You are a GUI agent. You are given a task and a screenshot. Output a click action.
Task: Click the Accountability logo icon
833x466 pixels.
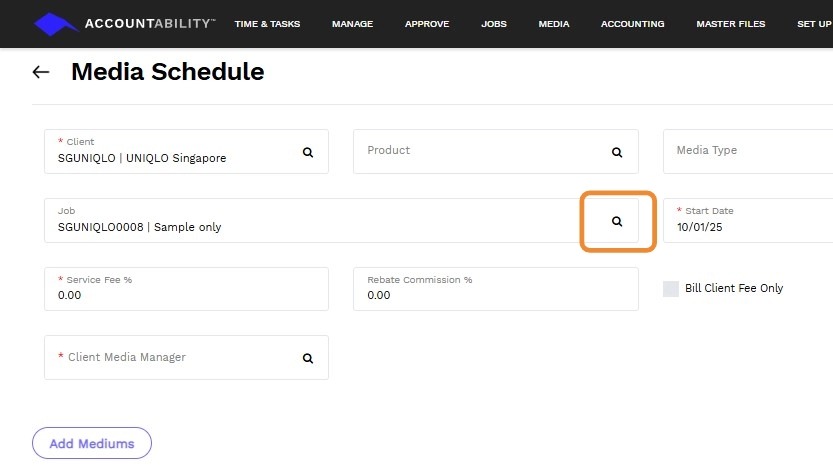point(55,24)
